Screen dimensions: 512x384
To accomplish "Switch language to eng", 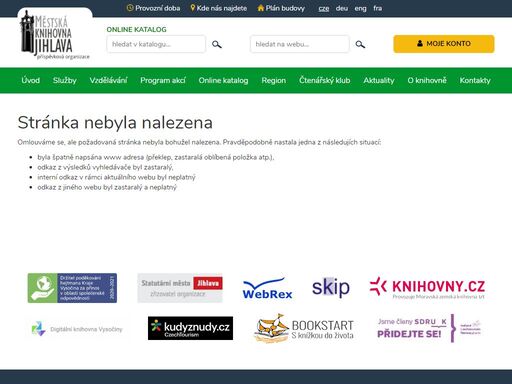I will click(360, 8).
